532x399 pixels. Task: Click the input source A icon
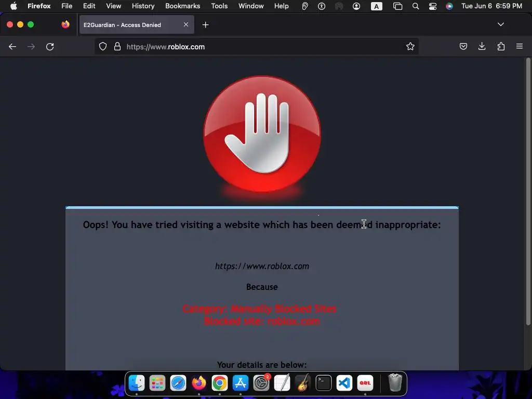(376, 6)
